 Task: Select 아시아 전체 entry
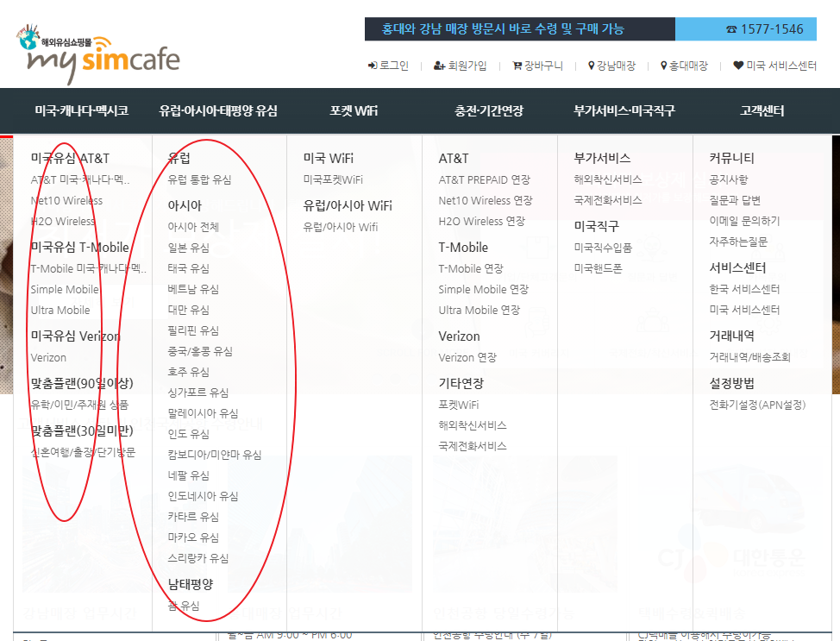(193, 227)
